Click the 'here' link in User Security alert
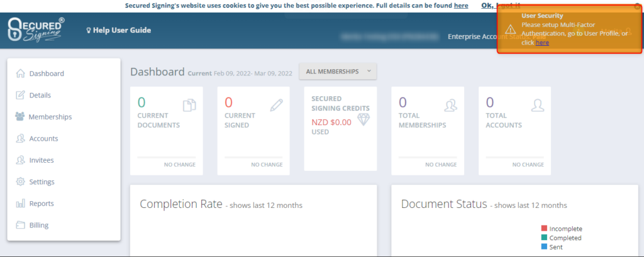This screenshot has width=644, height=257. 542,42
